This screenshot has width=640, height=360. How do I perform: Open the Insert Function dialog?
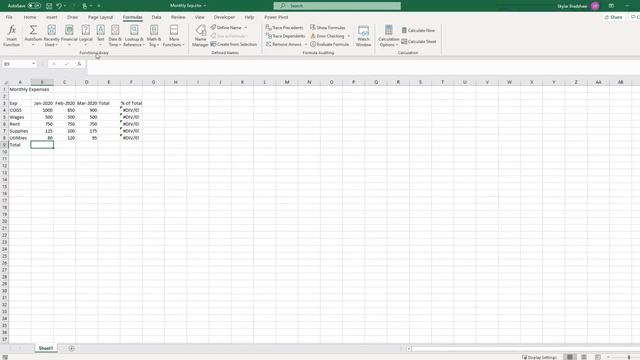click(x=12, y=36)
